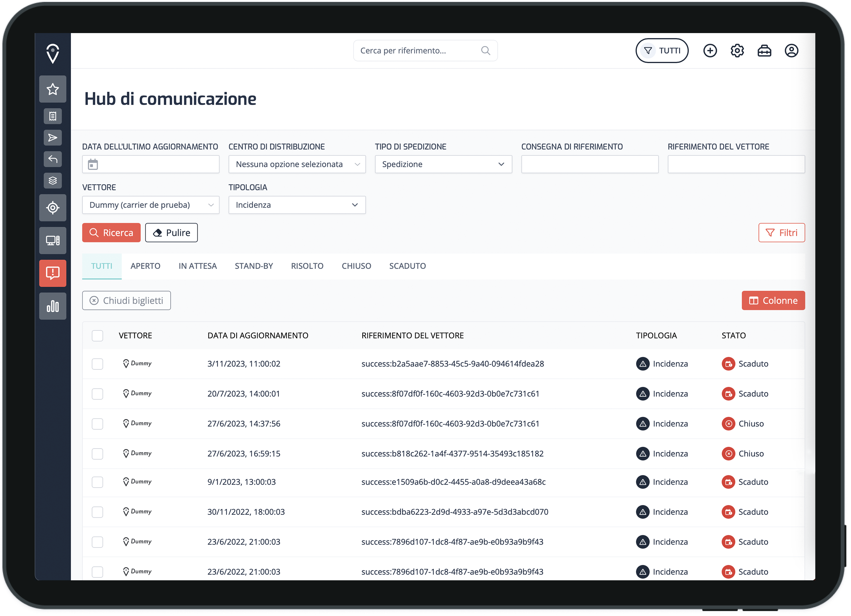The height and width of the screenshot is (616, 851).
Task: Open the Tipo di spedizione dropdown
Action: [x=444, y=164]
